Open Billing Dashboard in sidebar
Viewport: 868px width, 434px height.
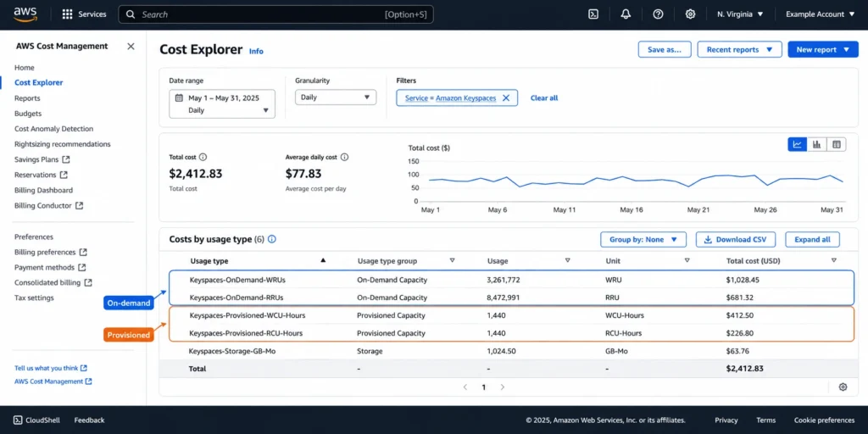point(44,190)
